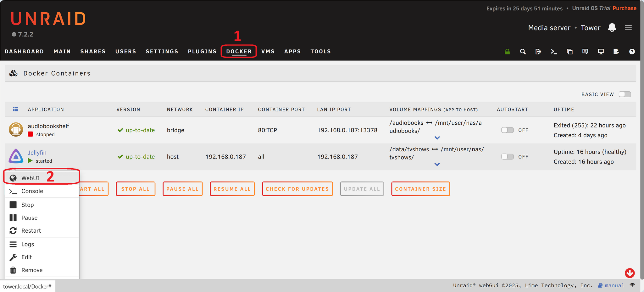The height and width of the screenshot is (292, 644).
Task: Click the wifi status icon in footer
Action: pos(632,285)
